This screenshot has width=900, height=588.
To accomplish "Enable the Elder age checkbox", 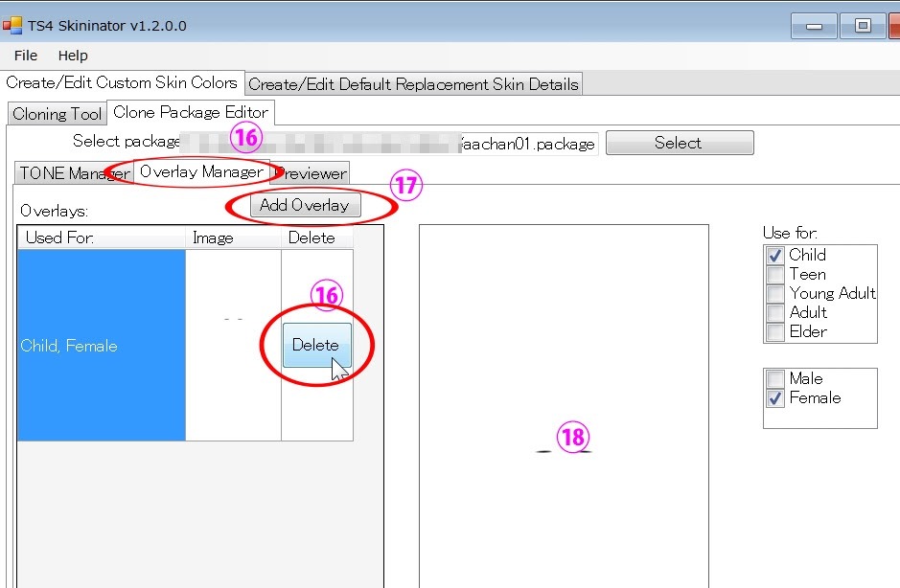I will tap(775, 332).
